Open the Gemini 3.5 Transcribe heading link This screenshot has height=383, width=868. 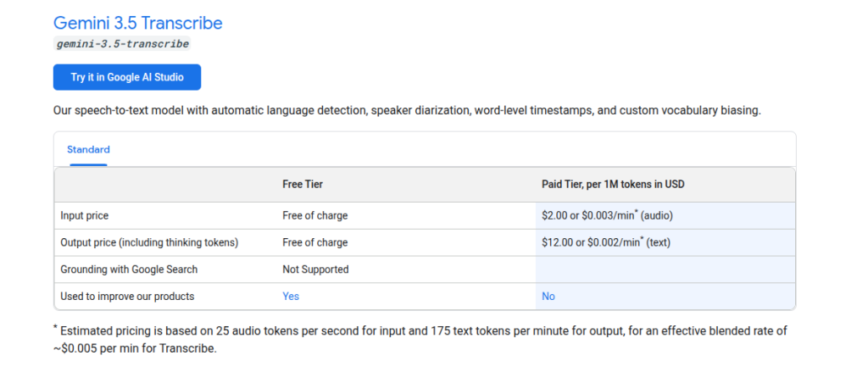(138, 23)
